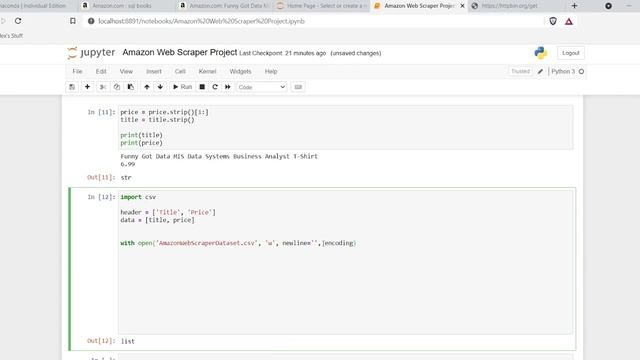Move selected cell up arrow
Viewport: 640px width, 360px height.
[147, 87]
